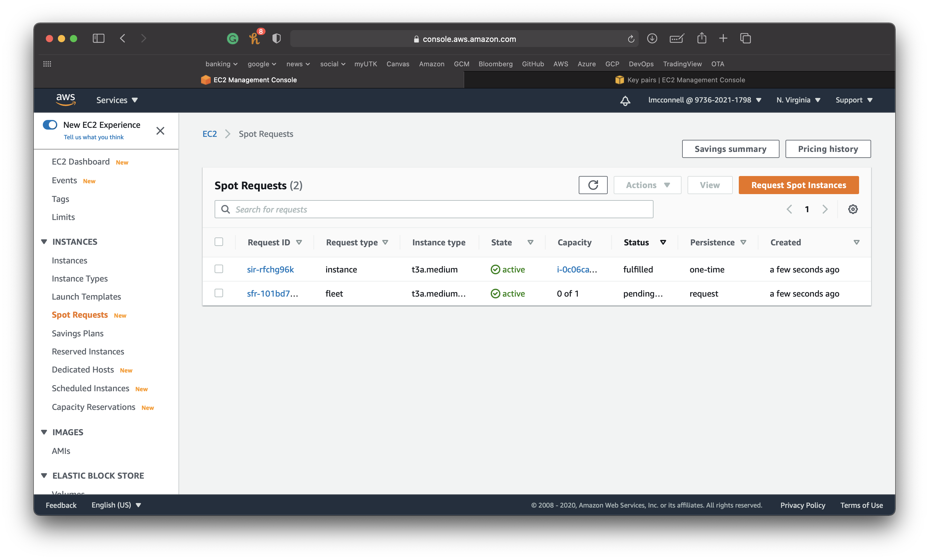Go to EC2 Dashboard
The width and height of the screenshot is (929, 560).
click(x=81, y=162)
